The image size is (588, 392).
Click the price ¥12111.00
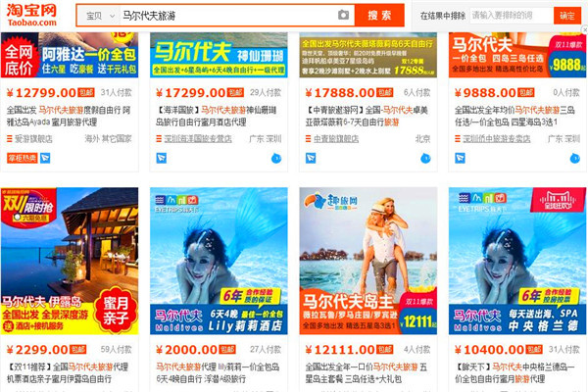tap(340, 350)
